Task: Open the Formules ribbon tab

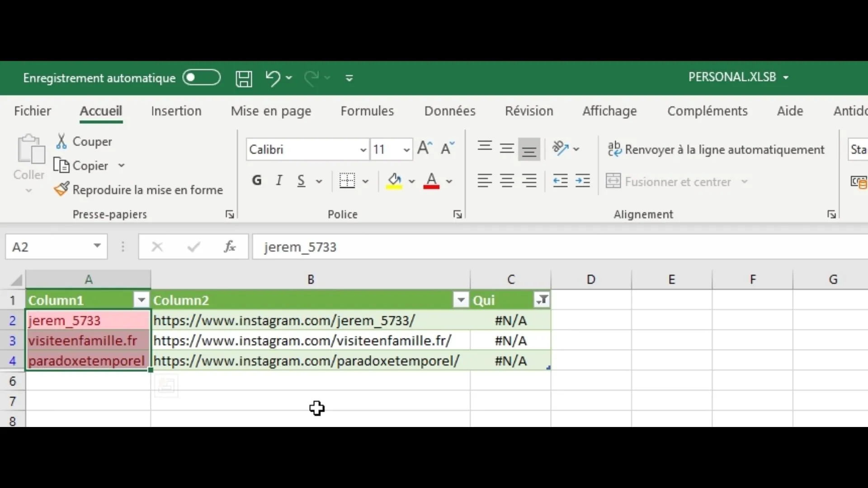Action: pos(367,111)
